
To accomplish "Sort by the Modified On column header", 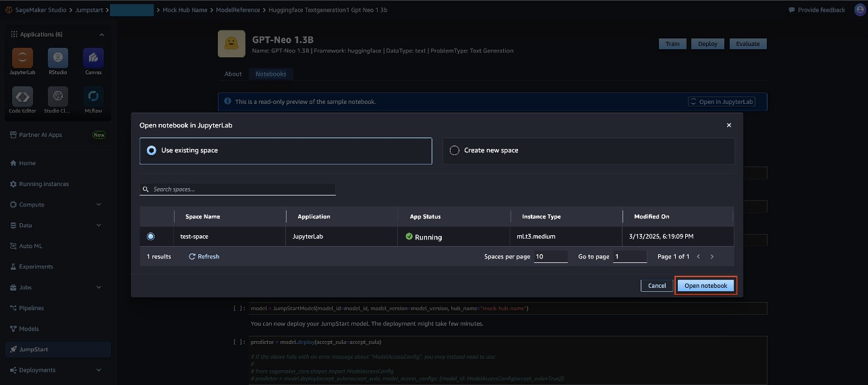I will pyautogui.click(x=652, y=216).
